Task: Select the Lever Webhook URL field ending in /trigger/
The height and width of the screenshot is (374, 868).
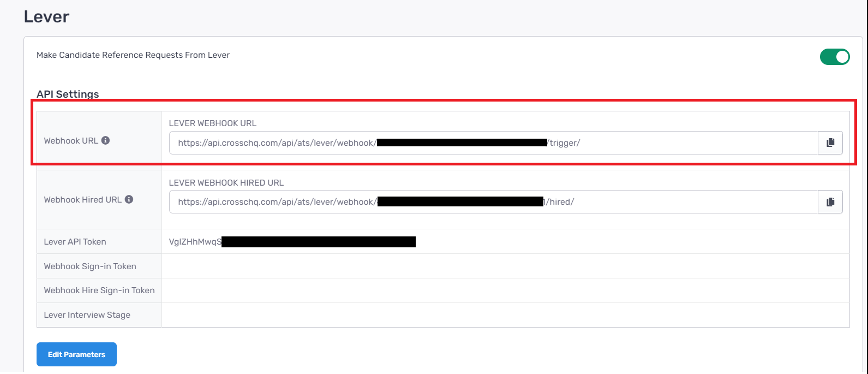Action: 494,143
